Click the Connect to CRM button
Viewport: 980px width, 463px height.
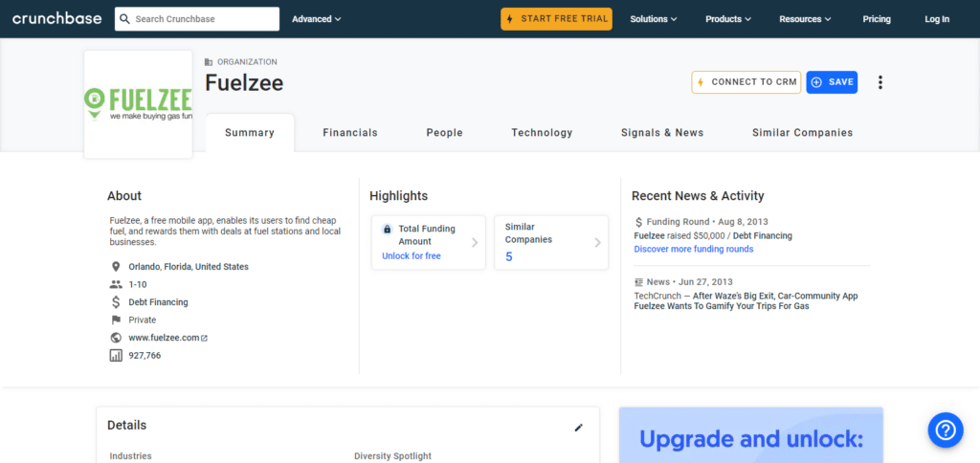click(x=746, y=82)
